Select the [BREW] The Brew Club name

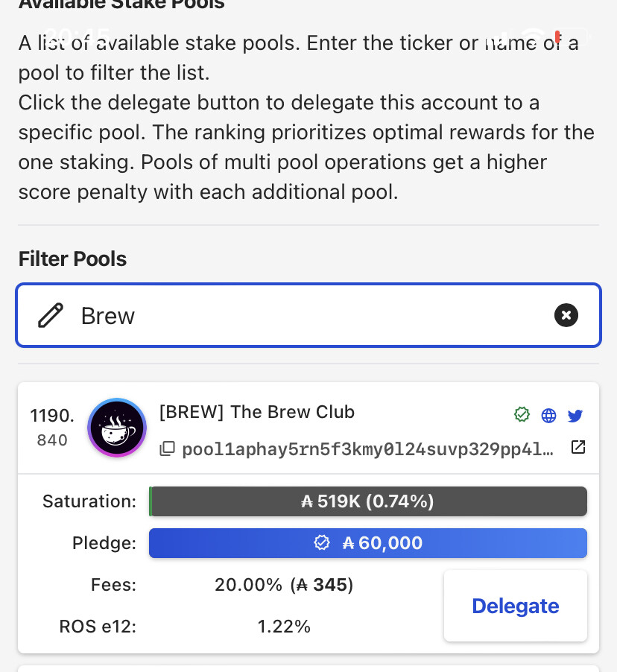pos(257,412)
